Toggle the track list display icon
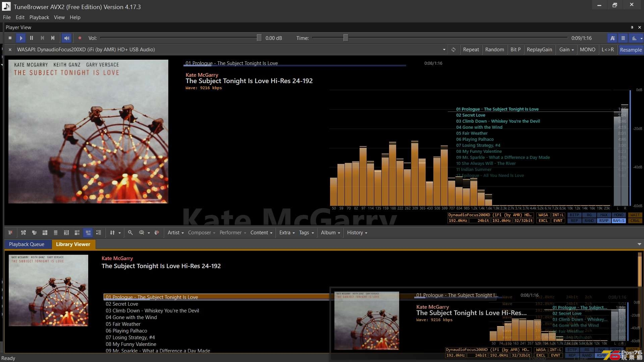The height and width of the screenshot is (362, 644). click(623, 38)
